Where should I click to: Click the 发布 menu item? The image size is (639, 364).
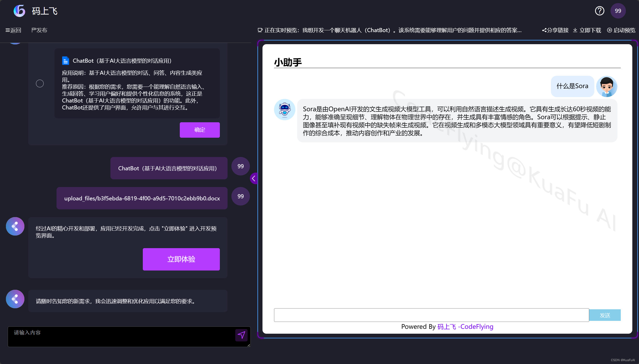39,30
